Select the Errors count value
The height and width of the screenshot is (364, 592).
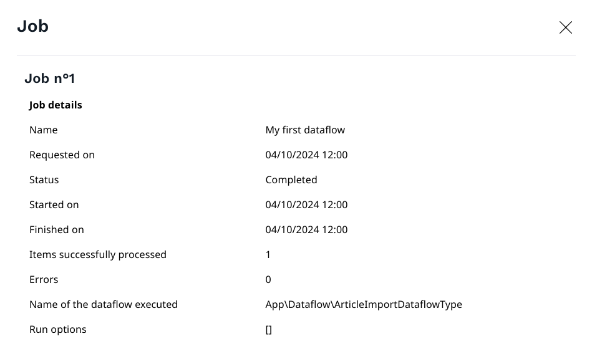(x=268, y=279)
